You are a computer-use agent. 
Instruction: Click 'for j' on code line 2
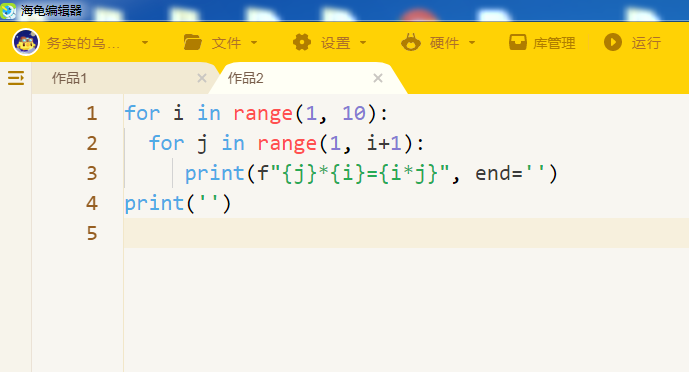178,143
